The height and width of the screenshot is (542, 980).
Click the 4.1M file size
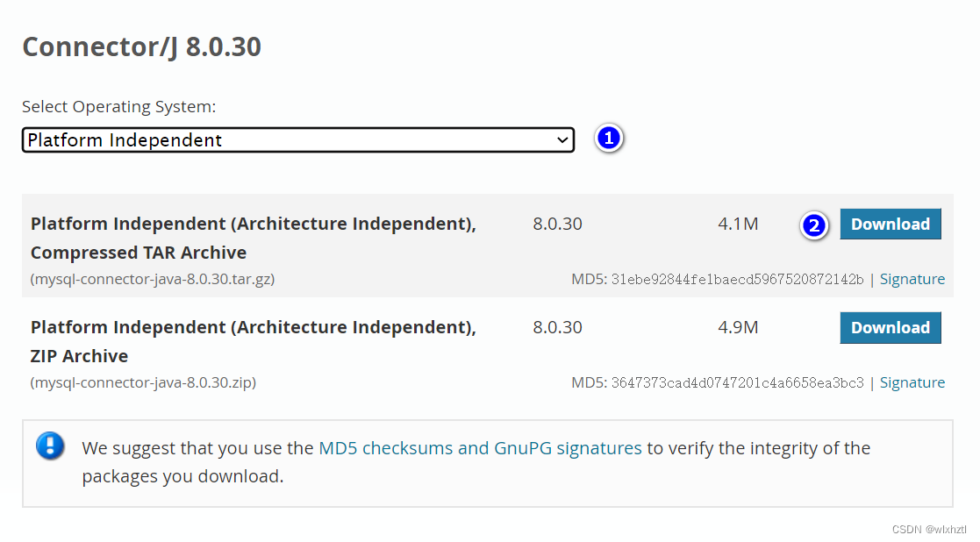tap(738, 225)
